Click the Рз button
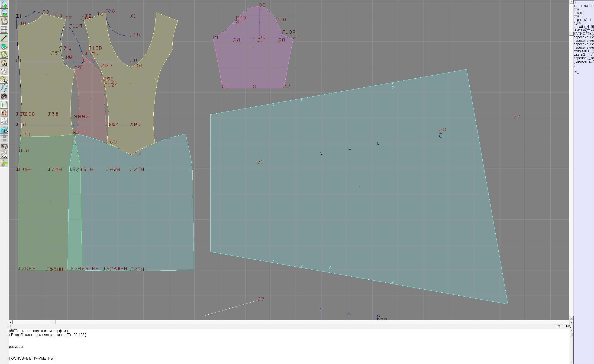 coord(558,326)
